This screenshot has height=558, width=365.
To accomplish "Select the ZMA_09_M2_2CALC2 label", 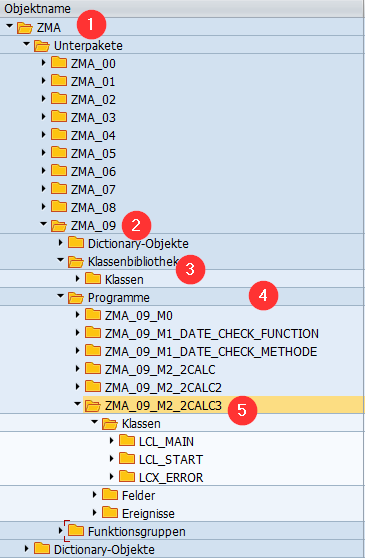I will [x=163, y=388].
